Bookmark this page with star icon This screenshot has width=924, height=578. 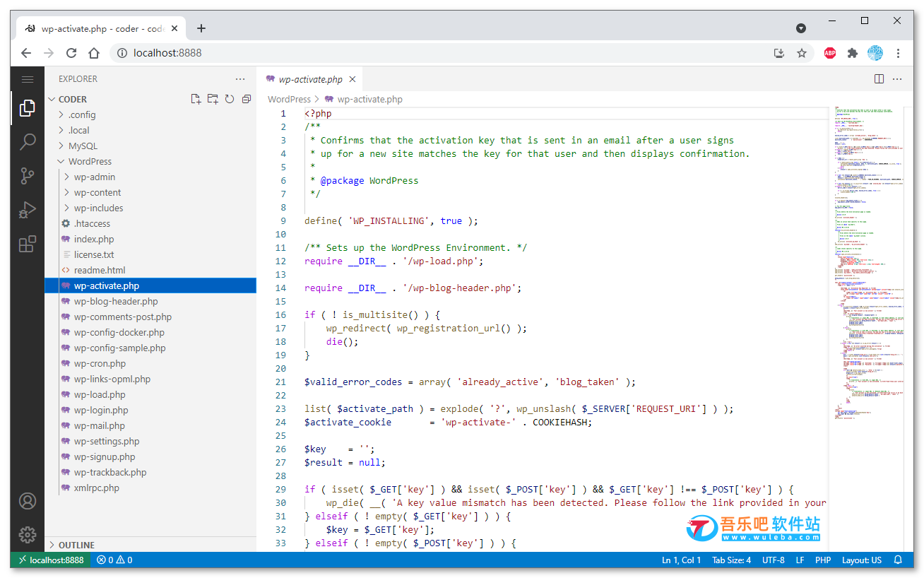[x=802, y=53]
